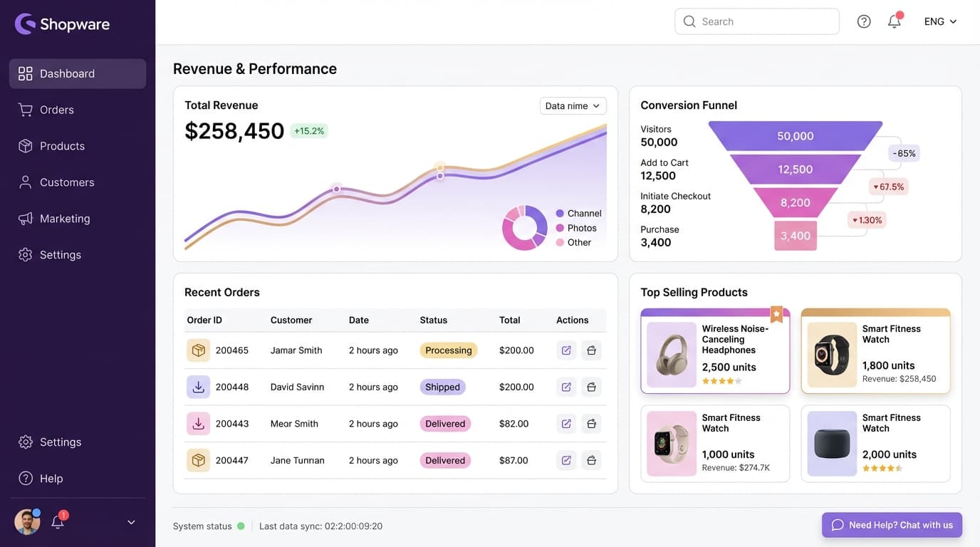
Task: Click the gear icon of Settings under Marketing
Action: click(26, 255)
